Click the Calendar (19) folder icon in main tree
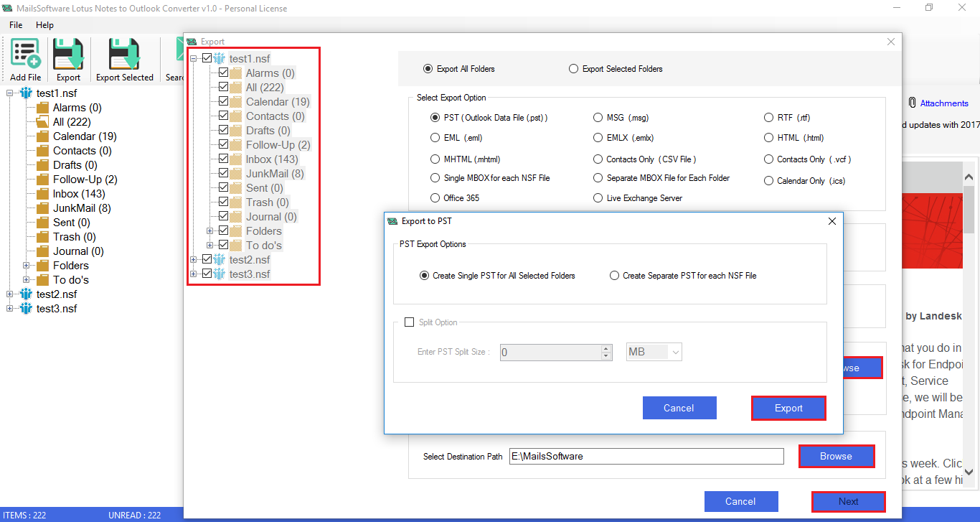 [42, 136]
